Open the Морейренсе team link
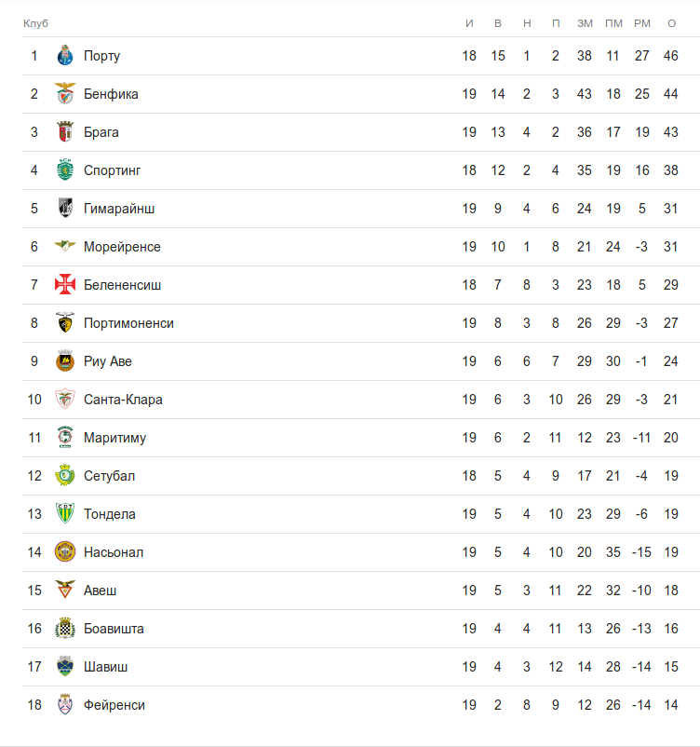Viewport: 700px width, 747px height. tap(122, 247)
